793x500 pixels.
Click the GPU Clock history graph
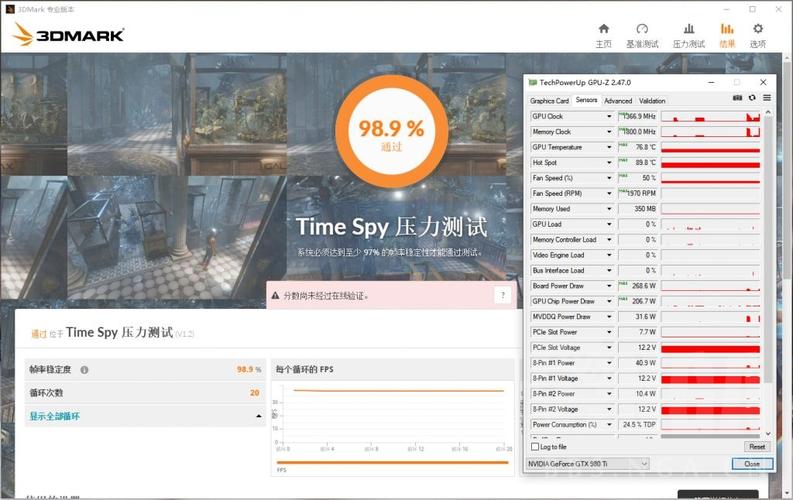711,116
